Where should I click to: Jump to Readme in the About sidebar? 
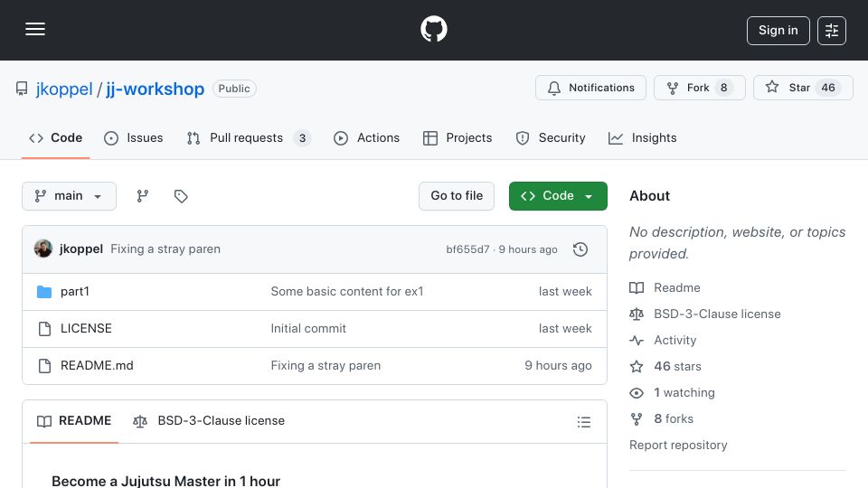(677, 287)
